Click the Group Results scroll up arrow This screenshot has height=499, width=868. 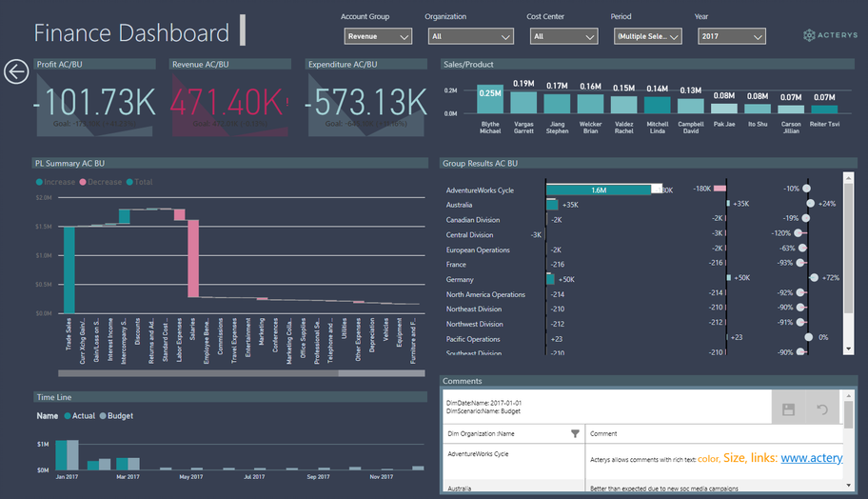pyautogui.click(x=848, y=177)
